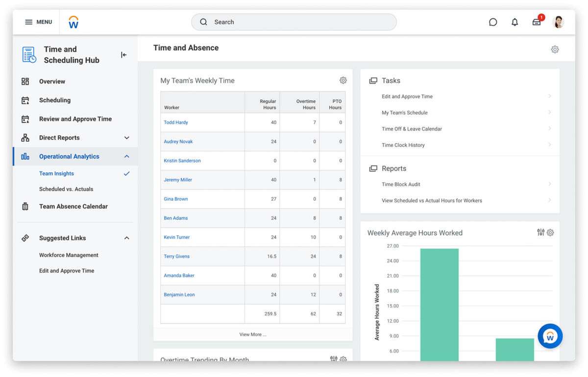The width and height of the screenshot is (588, 377).
Task: Click inside the Search field
Action: [293, 22]
